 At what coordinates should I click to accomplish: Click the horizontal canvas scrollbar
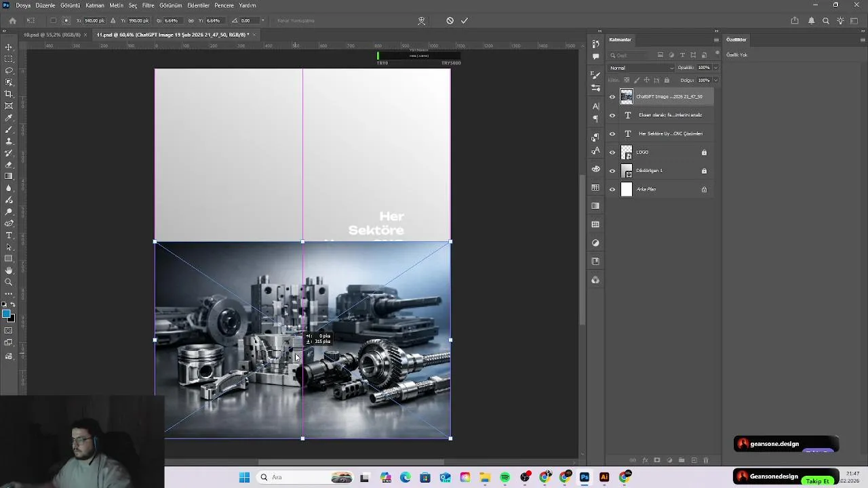351,462
